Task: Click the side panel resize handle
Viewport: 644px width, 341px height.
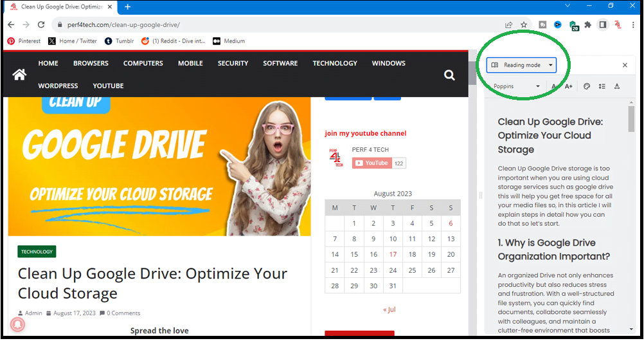Action: pos(480,196)
